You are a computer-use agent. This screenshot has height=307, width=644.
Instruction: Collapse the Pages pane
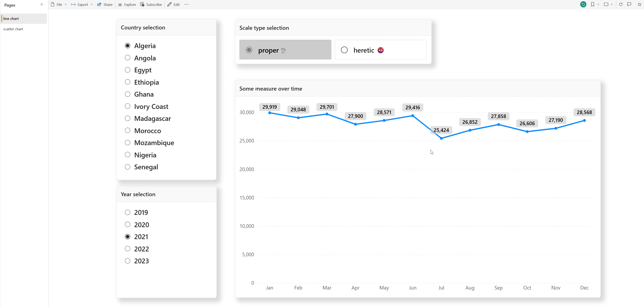(42, 4)
